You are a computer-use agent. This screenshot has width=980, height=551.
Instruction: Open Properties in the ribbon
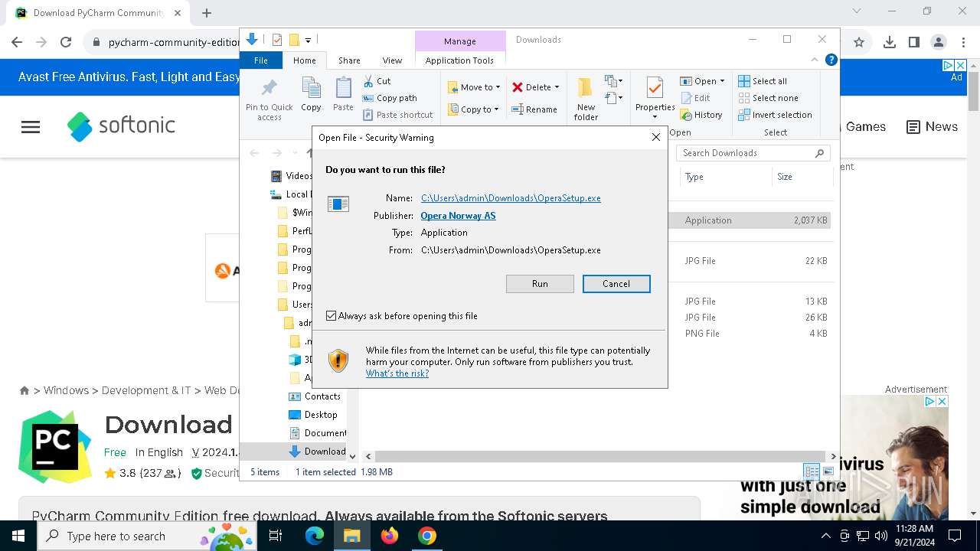(655, 93)
